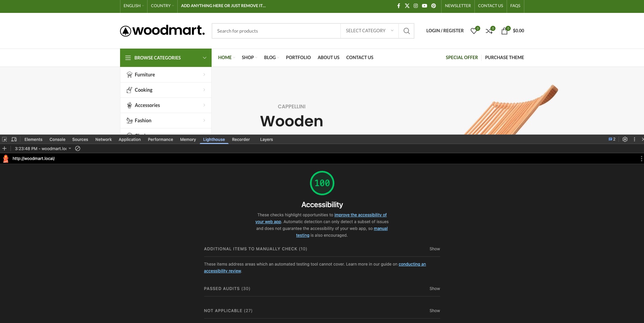Activate the inspect element picker
This screenshot has height=323, width=644.
pos(4,139)
